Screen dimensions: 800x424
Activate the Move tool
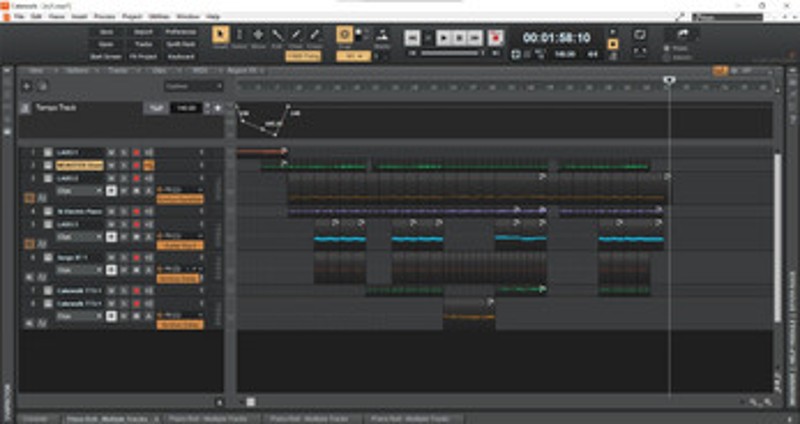[258, 35]
